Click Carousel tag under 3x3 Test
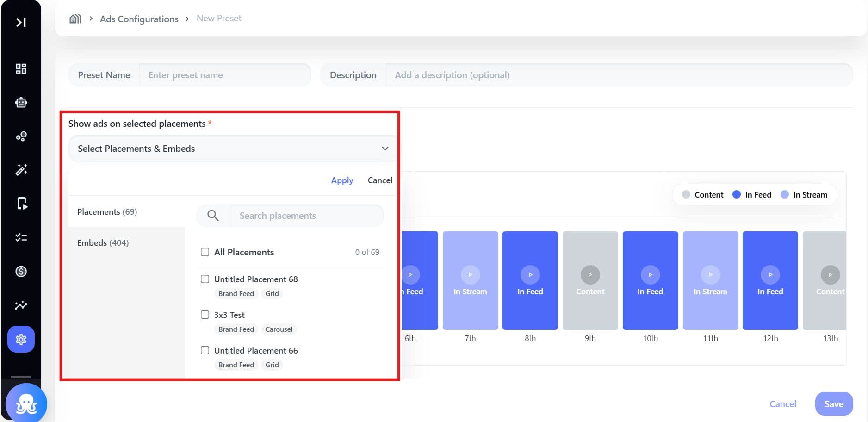 (x=279, y=329)
